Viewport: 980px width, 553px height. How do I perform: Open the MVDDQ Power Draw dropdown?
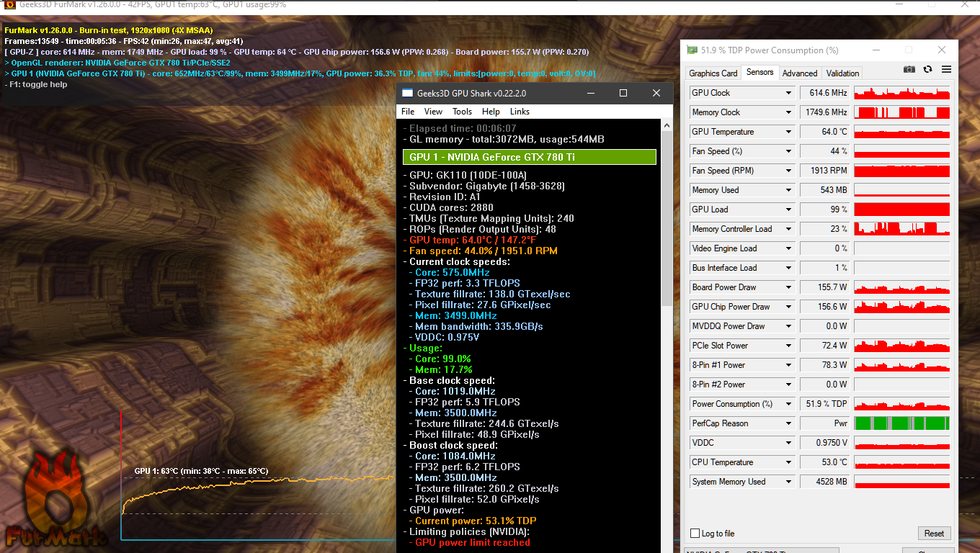tap(788, 326)
